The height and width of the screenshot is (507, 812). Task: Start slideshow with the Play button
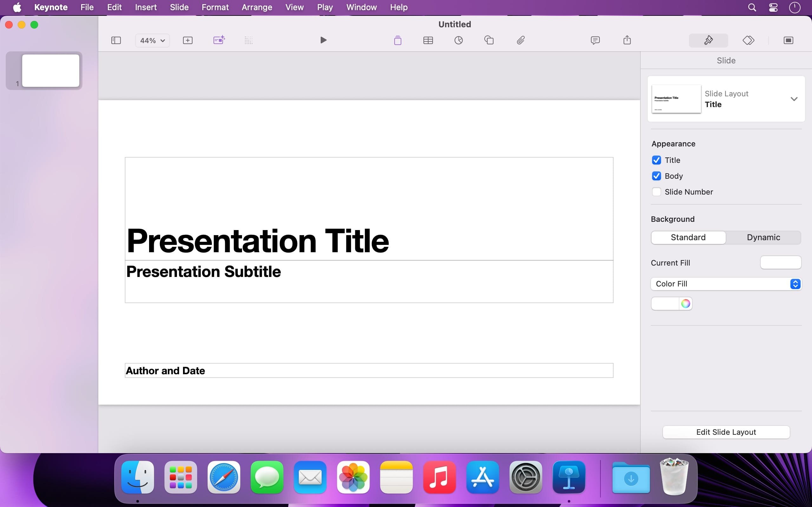(323, 40)
